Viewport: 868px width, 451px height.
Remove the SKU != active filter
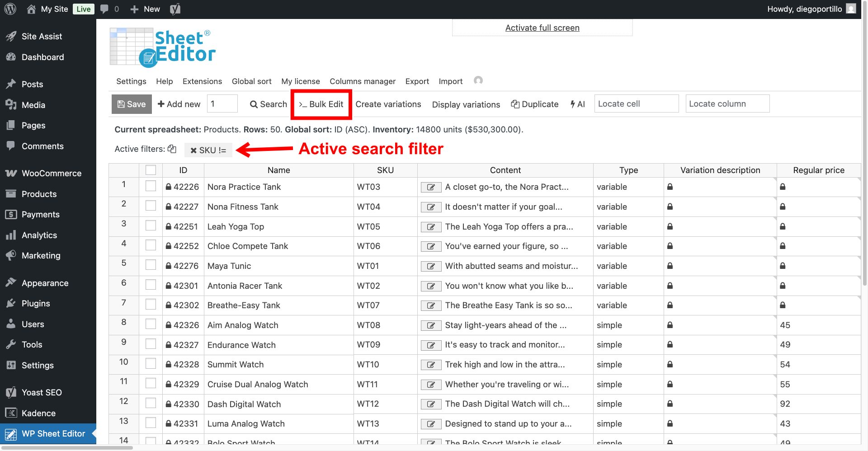tap(193, 150)
